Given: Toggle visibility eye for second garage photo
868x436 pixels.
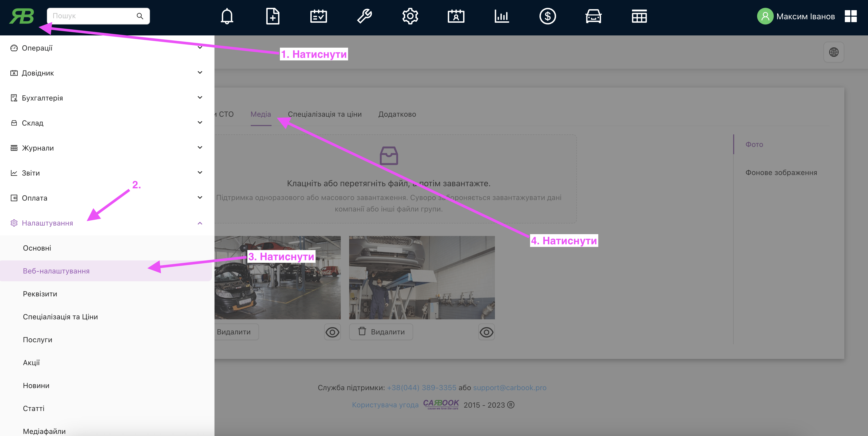Looking at the screenshot, I should click(486, 332).
